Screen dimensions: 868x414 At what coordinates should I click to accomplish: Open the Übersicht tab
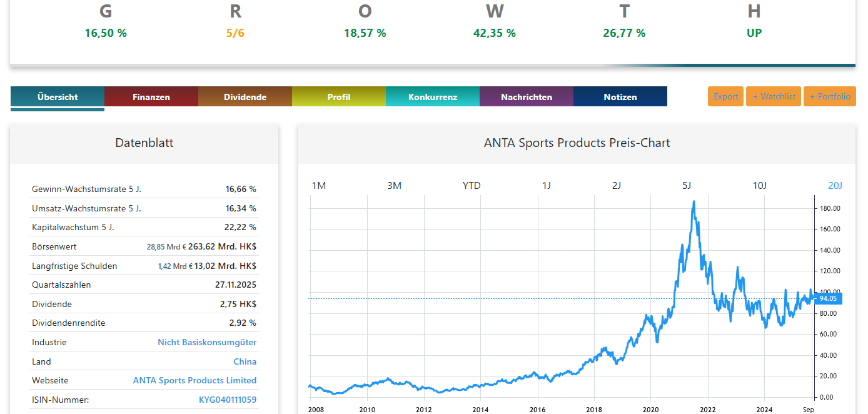coord(58,97)
